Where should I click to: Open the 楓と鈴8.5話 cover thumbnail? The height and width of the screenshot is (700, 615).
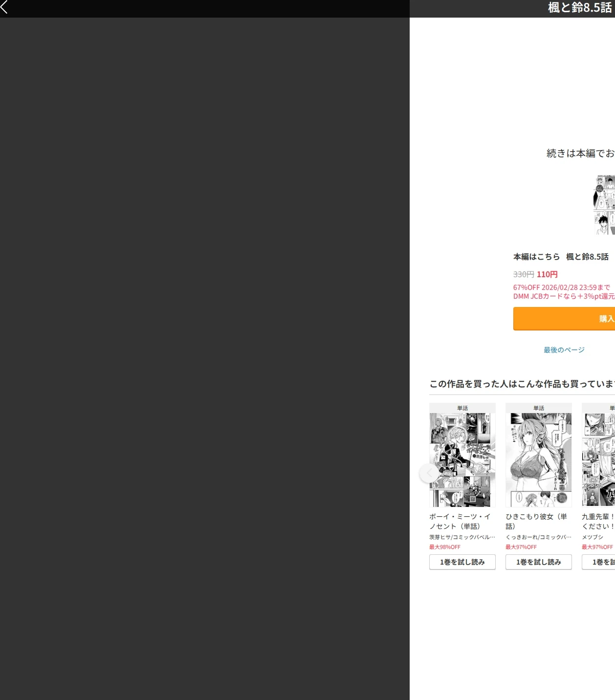click(x=604, y=204)
